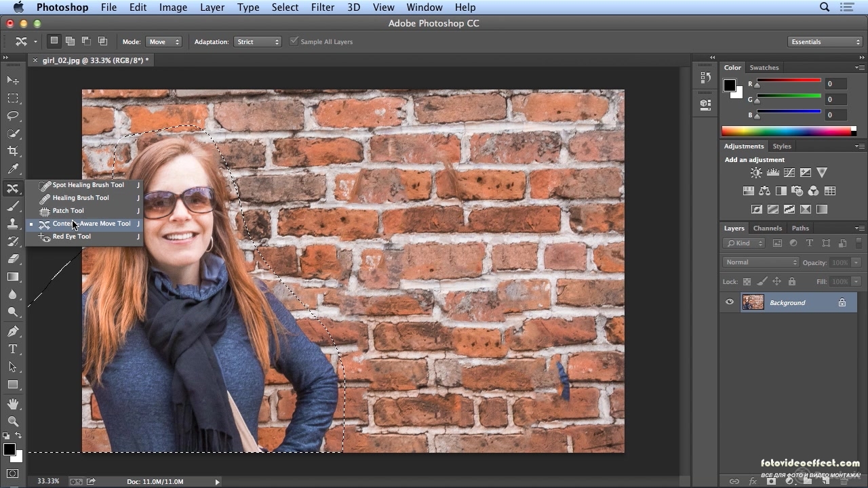Select the Hand tool
Viewport: 868px width, 488px height.
[13, 404]
